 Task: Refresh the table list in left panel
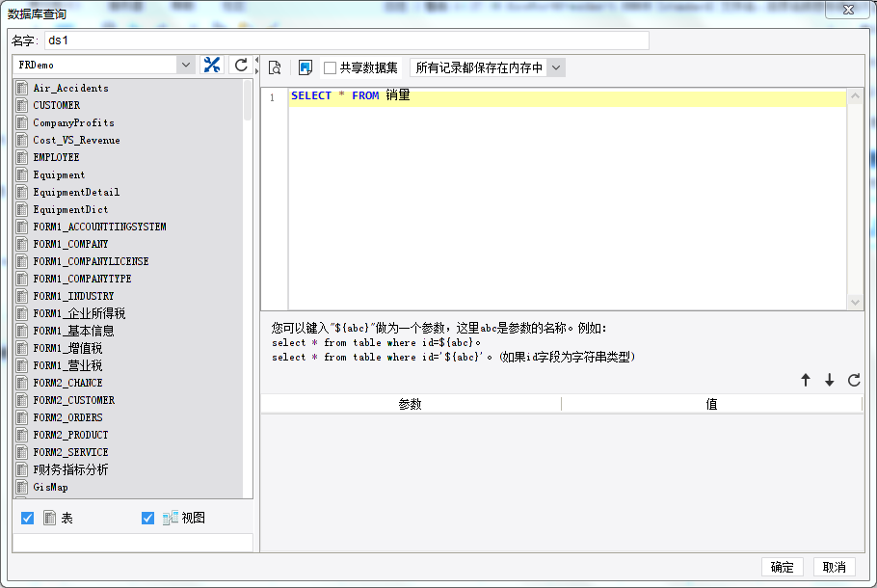(x=241, y=65)
